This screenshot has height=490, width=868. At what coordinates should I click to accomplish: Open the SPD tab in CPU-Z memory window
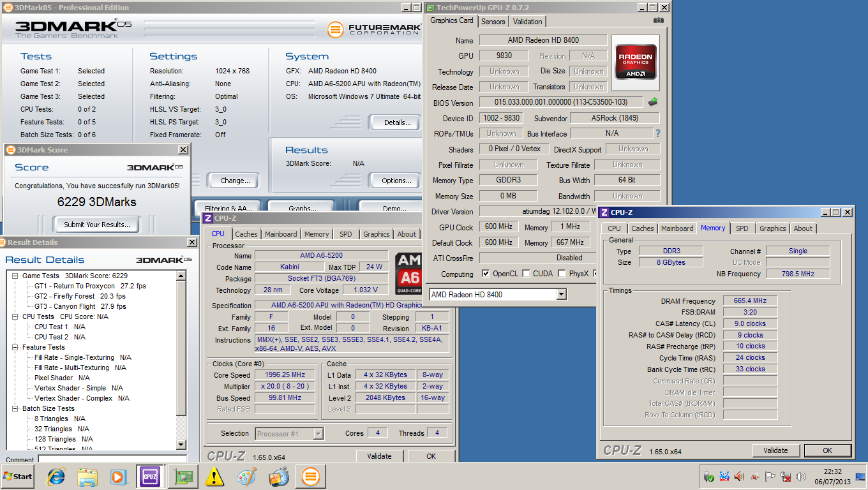742,228
